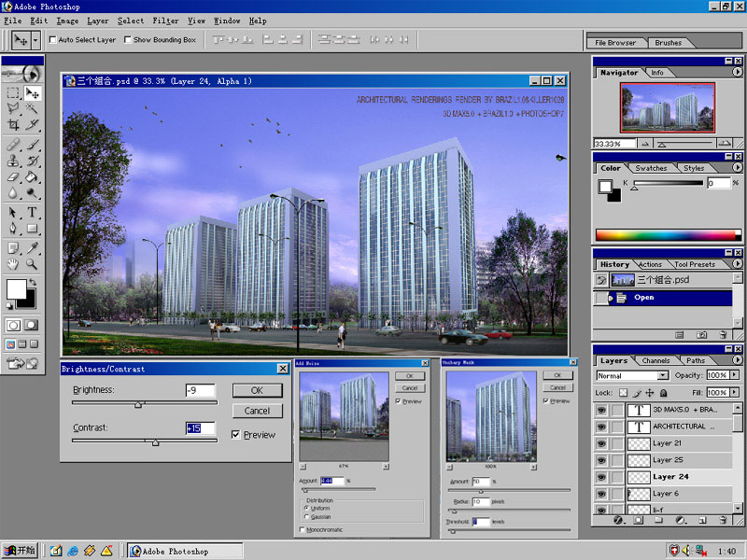The width and height of the screenshot is (747, 560).
Task: Select the Slice tool
Action: coord(32,125)
